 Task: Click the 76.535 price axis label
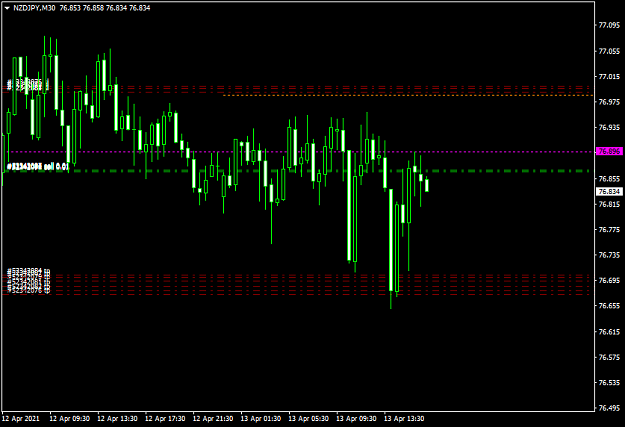point(609,383)
